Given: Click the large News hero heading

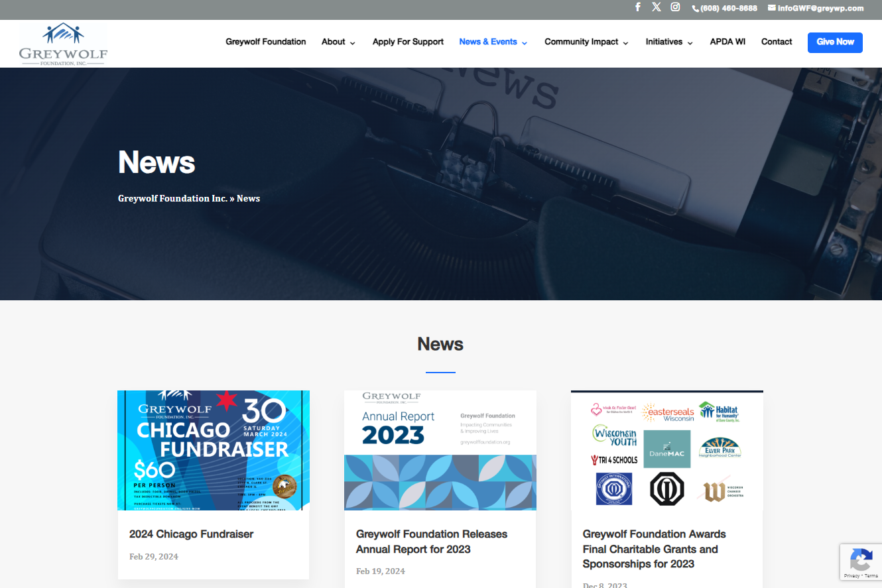Looking at the screenshot, I should [157, 162].
